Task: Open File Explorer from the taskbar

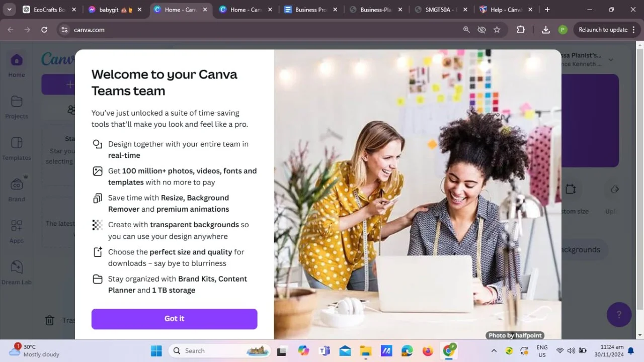Action: pyautogui.click(x=366, y=350)
